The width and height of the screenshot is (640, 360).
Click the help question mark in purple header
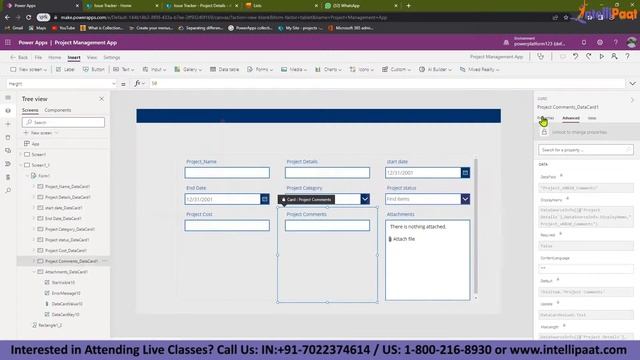click(616, 42)
